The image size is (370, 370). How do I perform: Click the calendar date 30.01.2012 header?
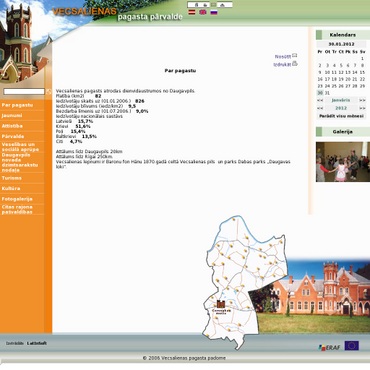[x=341, y=44]
